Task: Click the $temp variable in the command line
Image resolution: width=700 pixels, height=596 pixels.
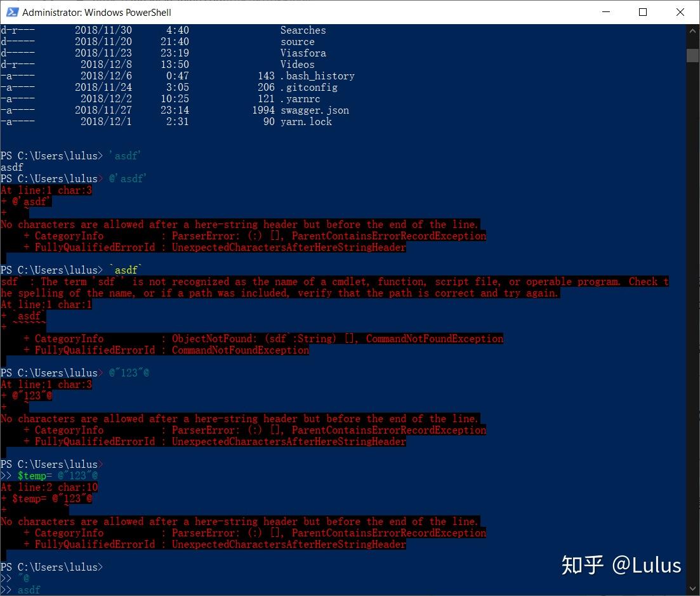Action: (33, 475)
